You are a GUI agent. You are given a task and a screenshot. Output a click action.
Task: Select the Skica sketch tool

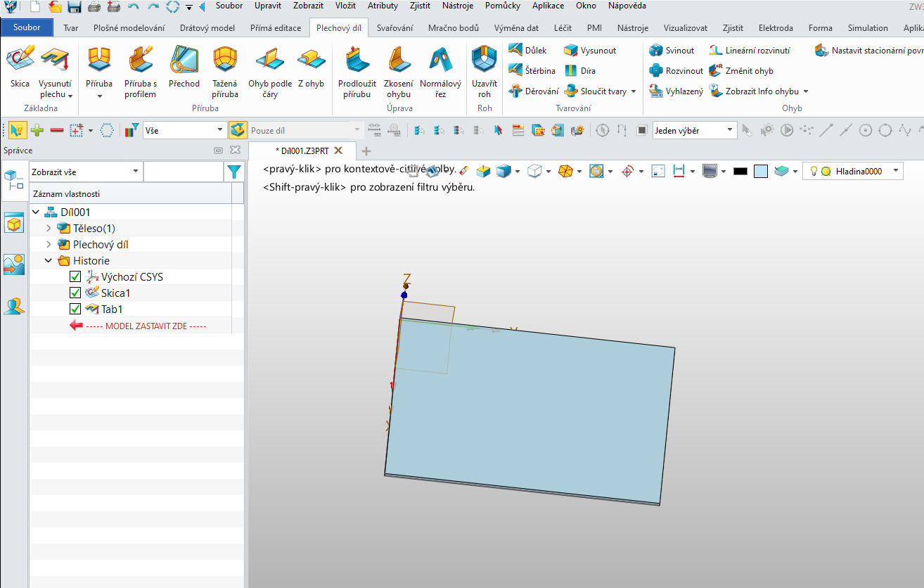pos(20,67)
